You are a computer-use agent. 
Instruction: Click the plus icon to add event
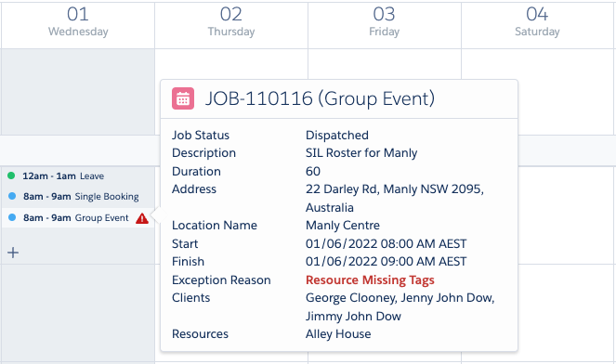click(x=13, y=253)
